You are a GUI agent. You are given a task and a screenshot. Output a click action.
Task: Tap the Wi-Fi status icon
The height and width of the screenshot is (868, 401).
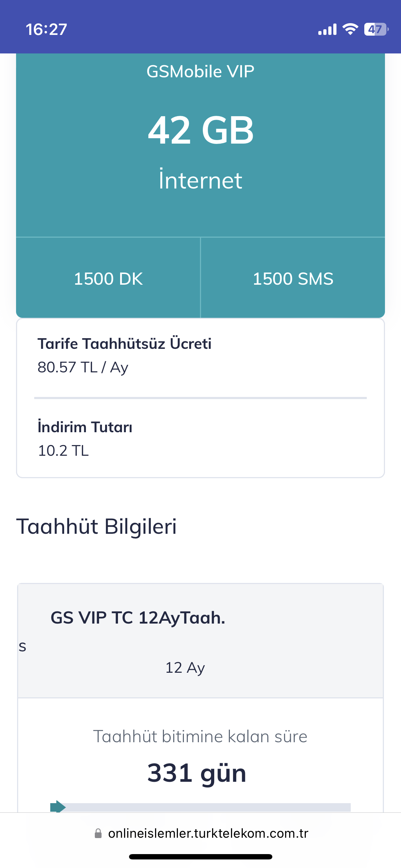coord(350,29)
